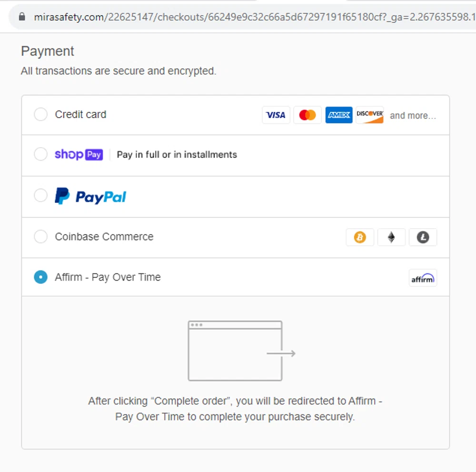
Task: Select Affirm - Pay Over Time option
Action: [x=40, y=277]
